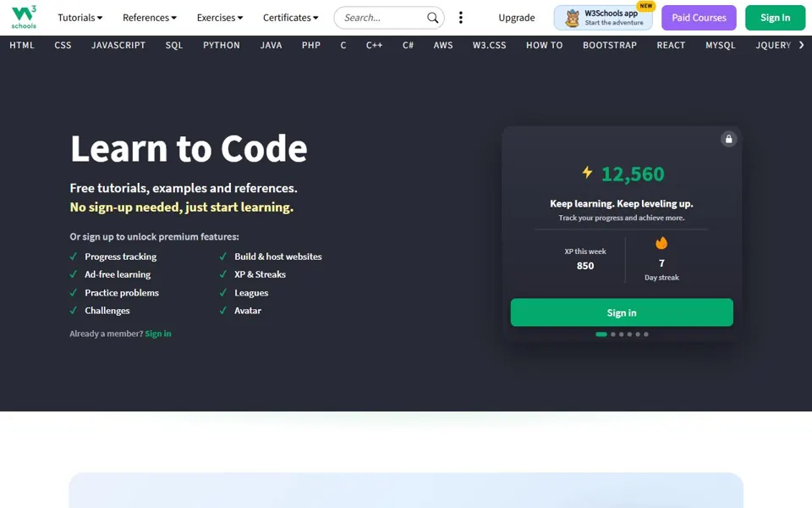The height and width of the screenshot is (508, 812).
Task: Click the Challenges feature item
Action: point(107,311)
